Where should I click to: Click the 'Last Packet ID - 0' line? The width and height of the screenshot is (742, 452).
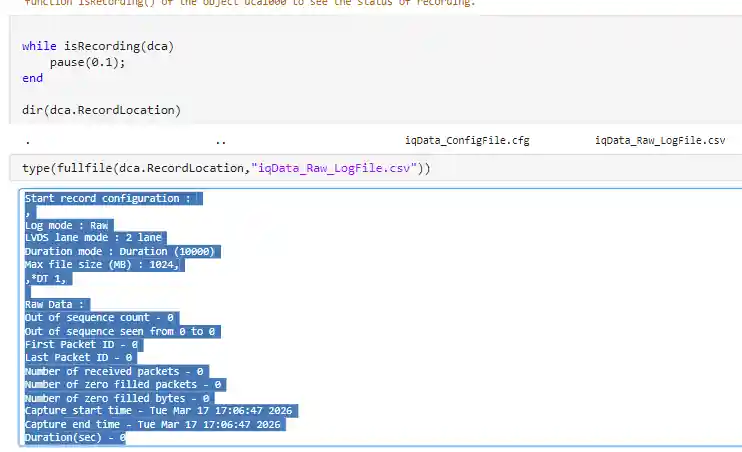80,357
